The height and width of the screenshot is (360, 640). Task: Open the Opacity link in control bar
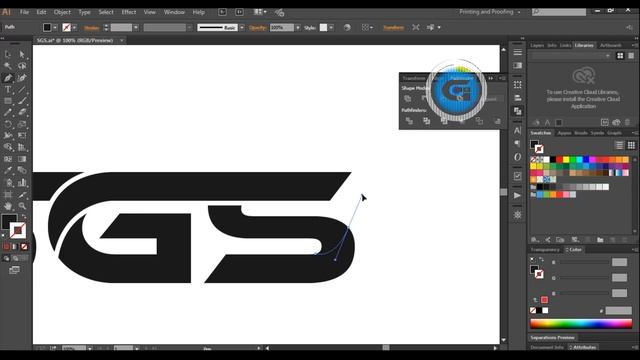pyautogui.click(x=258, y=27)
